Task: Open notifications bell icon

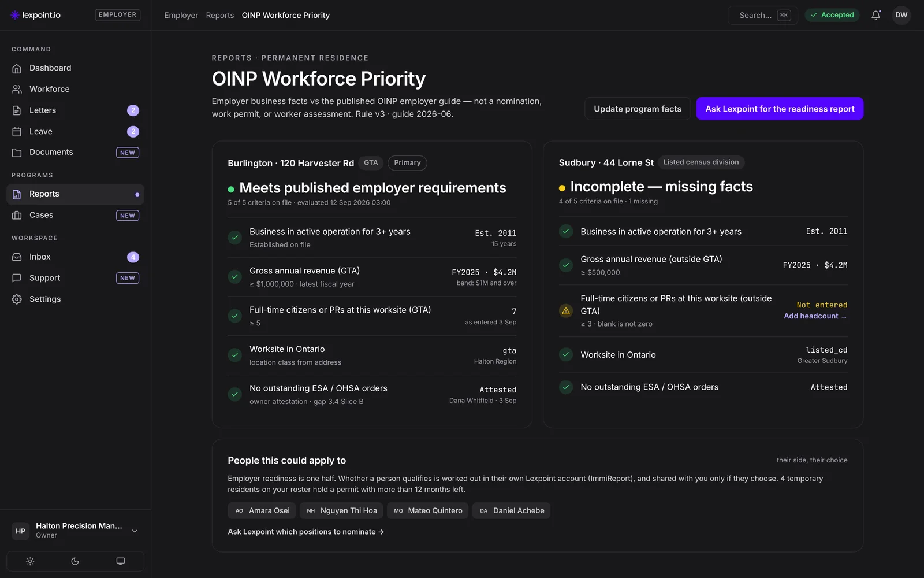Action: (x=875, y=15)
